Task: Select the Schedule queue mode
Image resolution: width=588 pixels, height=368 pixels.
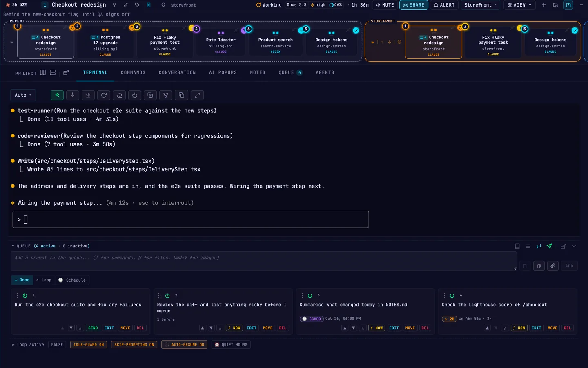Action: 72,280
